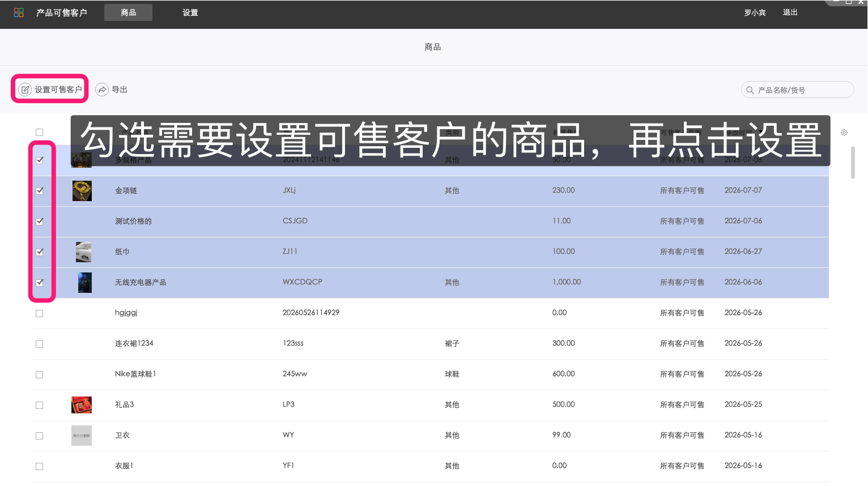Click the 裙子 category cell
The height and width of the screenshot is (486, 868).
452,344
